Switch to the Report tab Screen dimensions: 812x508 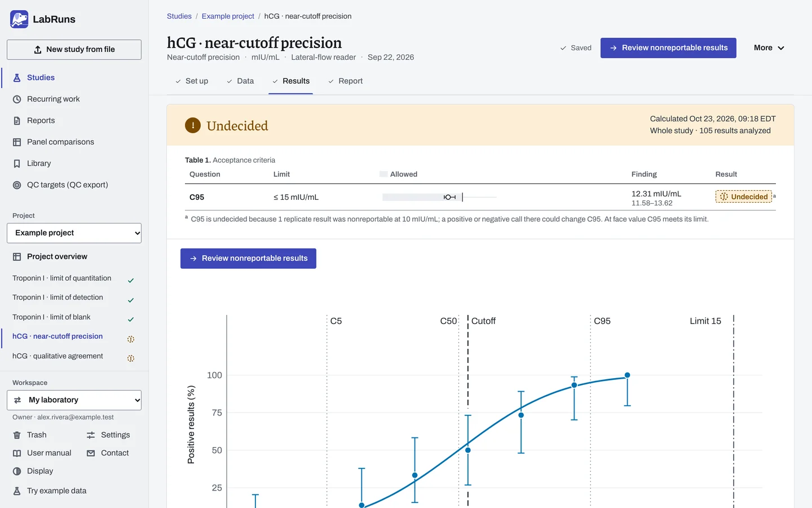click(x=345, y=81)
